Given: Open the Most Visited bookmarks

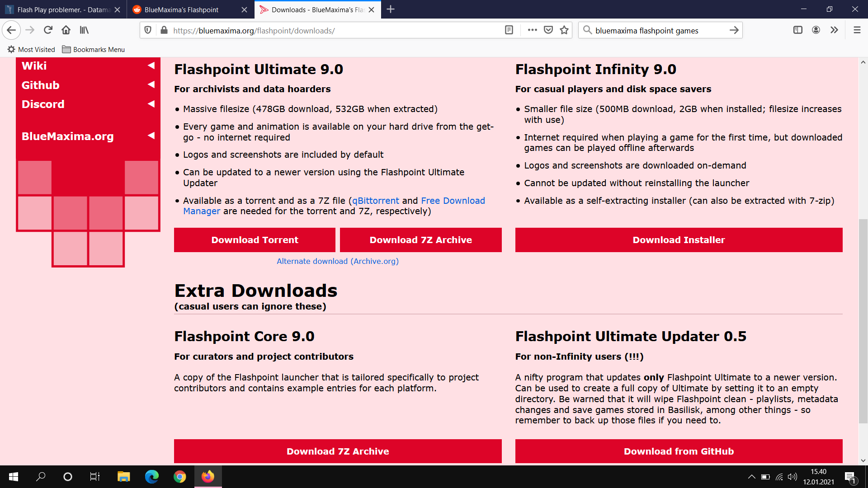Looking at the screenshot, I should pyautogui.click(x=31, y=50).
